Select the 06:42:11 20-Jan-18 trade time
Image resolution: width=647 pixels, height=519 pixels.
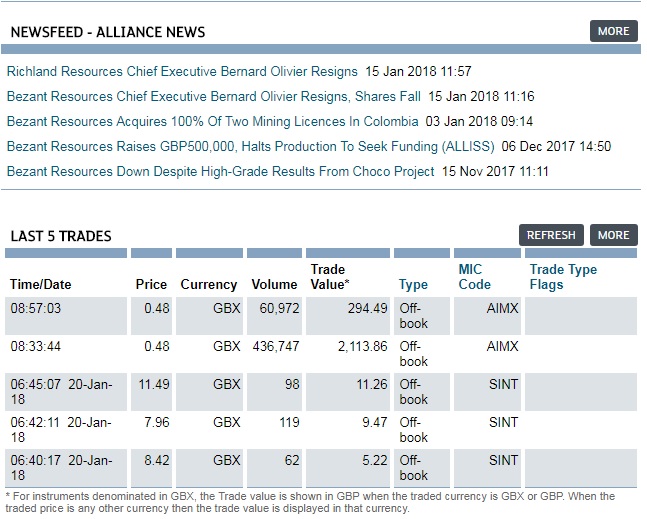(66, 429)
